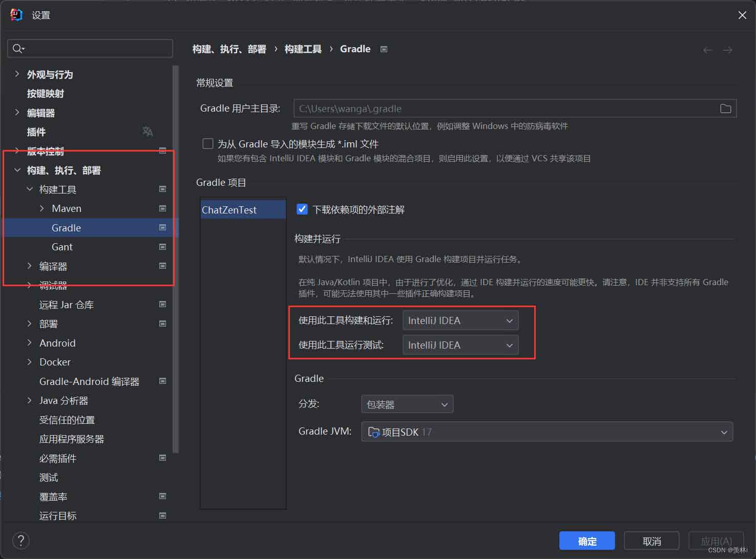Screen dimensions: 756x559
Task: Click project-level icon beside 远程 Jar 仓库
Action: pos(162,304)
